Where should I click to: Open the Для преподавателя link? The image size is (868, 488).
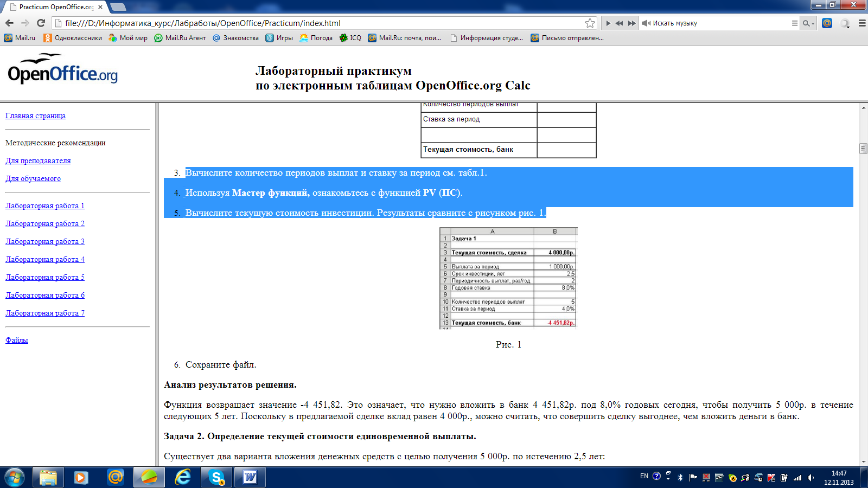[x=38, y=160]
